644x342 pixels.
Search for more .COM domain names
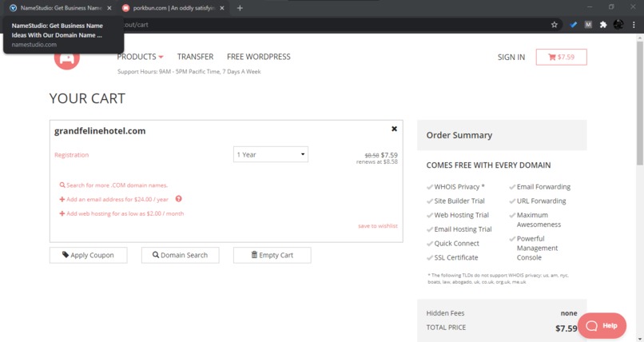(113, 185)
